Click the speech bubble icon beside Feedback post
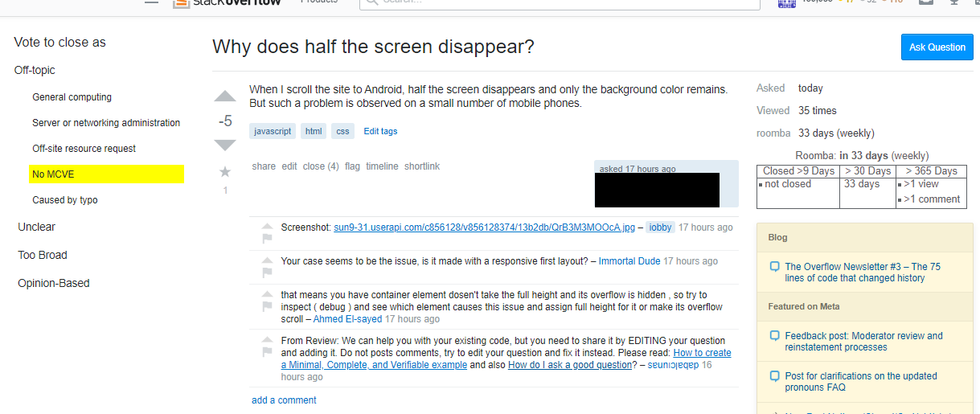Image resolution: width=980 pixels, height=414 pixels. (774, 336)
